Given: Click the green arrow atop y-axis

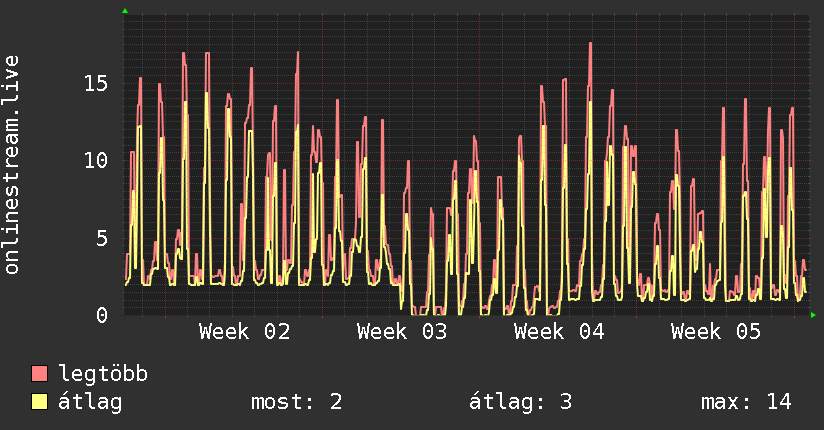Looking at the screenshot, I should [125, 11].
